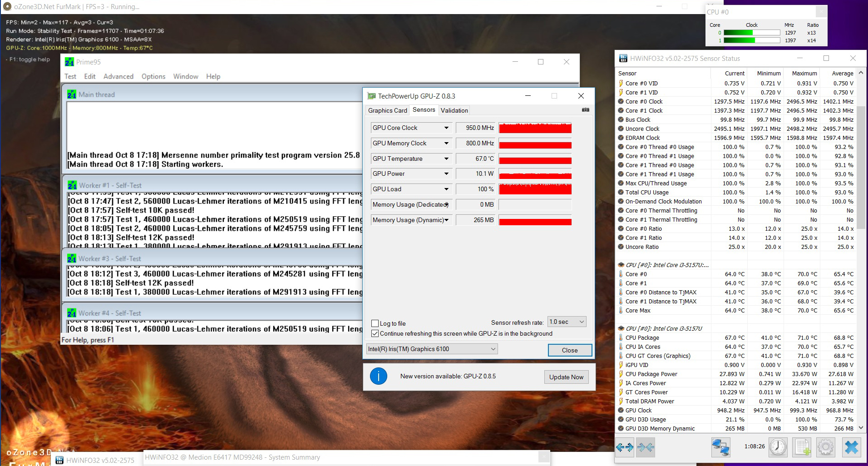Open the Test menu in Prime95
868x466 pixels.
pyautogui.click(x=70, y=76)
